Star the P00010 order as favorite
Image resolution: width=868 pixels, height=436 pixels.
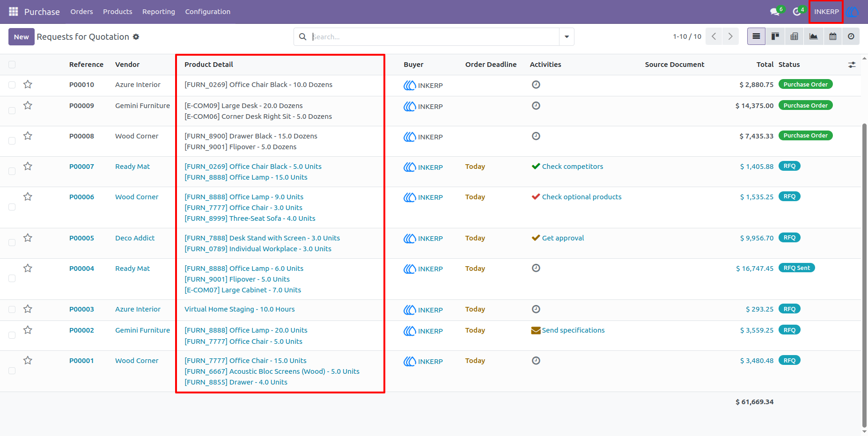28,84
